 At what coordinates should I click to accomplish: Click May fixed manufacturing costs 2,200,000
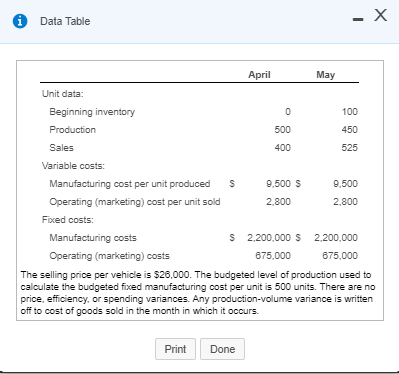pyautogui.click(x=336, y=238)
